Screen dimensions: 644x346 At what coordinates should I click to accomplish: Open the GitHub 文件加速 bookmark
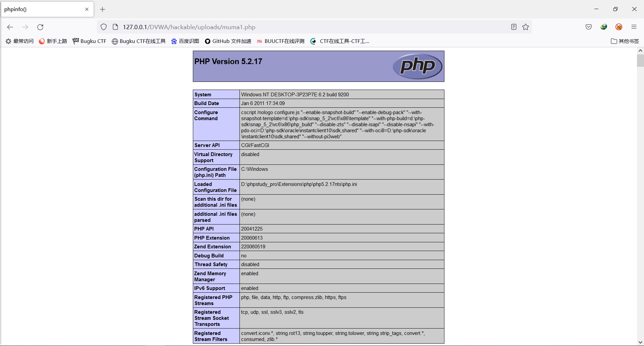228,41
